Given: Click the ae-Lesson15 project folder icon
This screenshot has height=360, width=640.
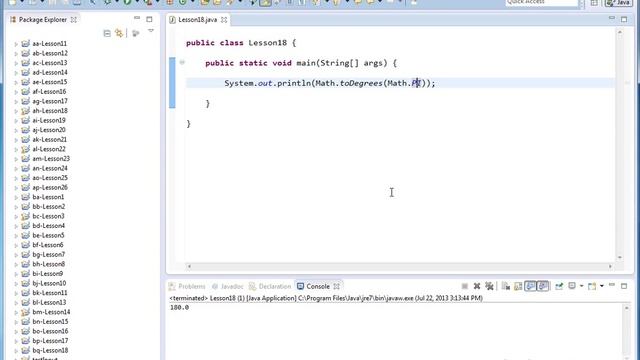Looking at the screenshot, I should pyautogui.click(x=25, y=82).
